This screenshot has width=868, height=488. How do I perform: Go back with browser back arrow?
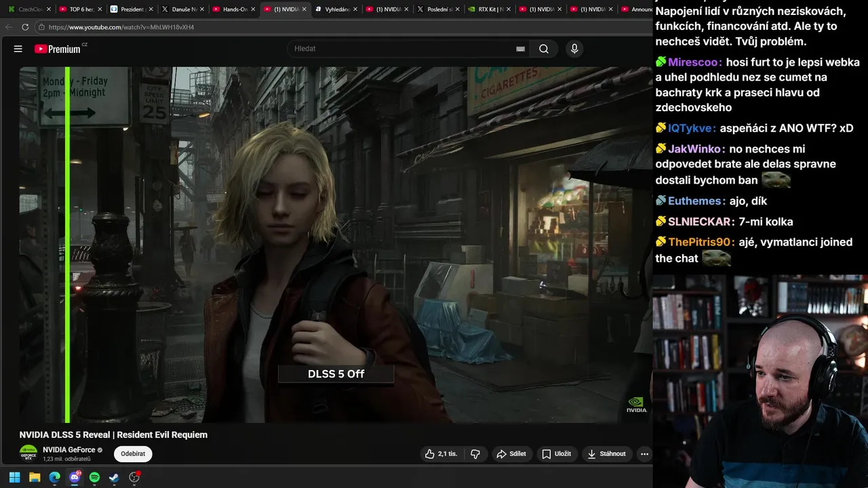[x=9, y=27]
